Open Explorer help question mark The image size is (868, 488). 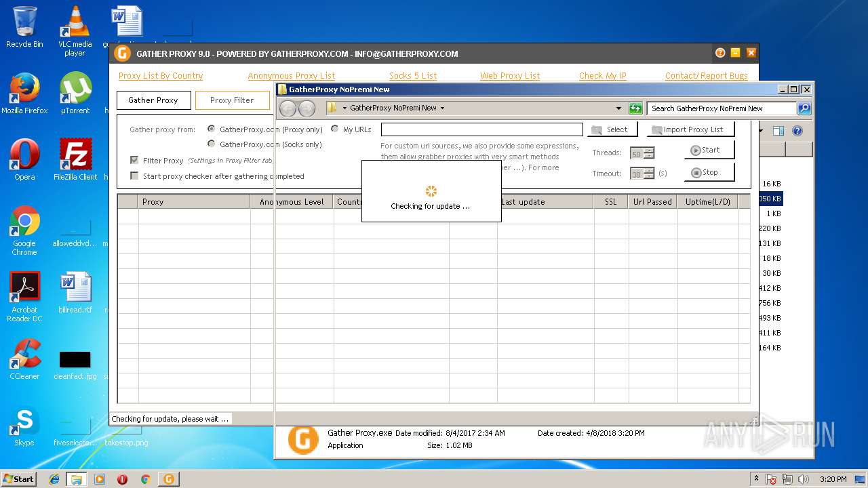(797, 131)
